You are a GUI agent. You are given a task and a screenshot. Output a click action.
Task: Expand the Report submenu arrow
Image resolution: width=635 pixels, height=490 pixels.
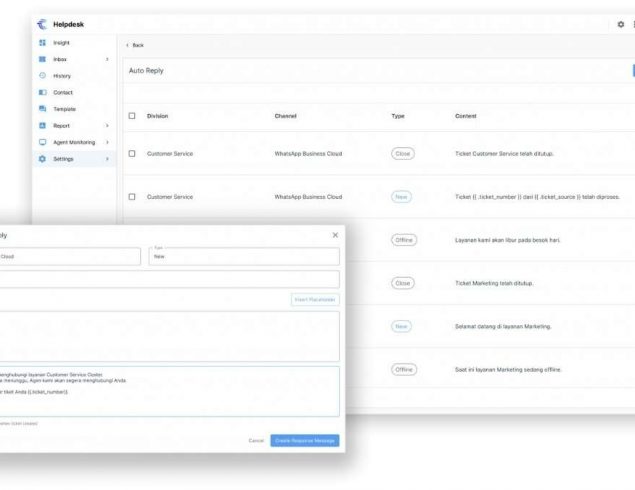[x=107, y=125]
